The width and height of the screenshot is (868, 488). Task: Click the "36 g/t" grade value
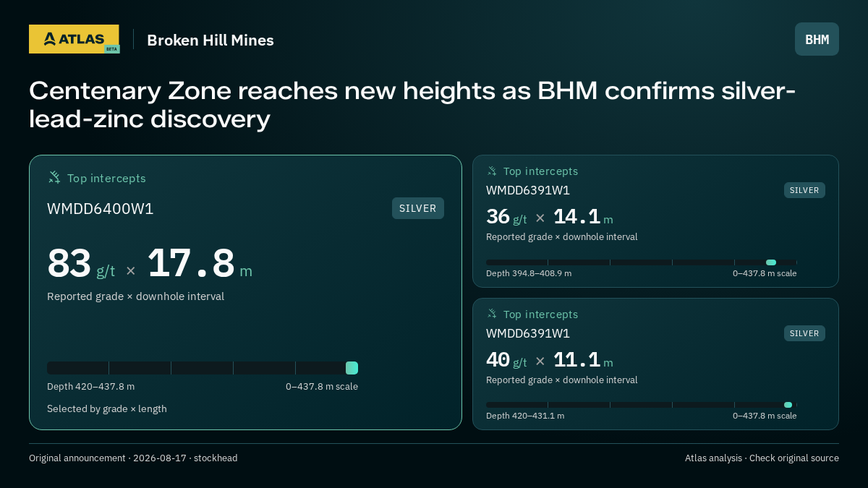click(506, 217)
